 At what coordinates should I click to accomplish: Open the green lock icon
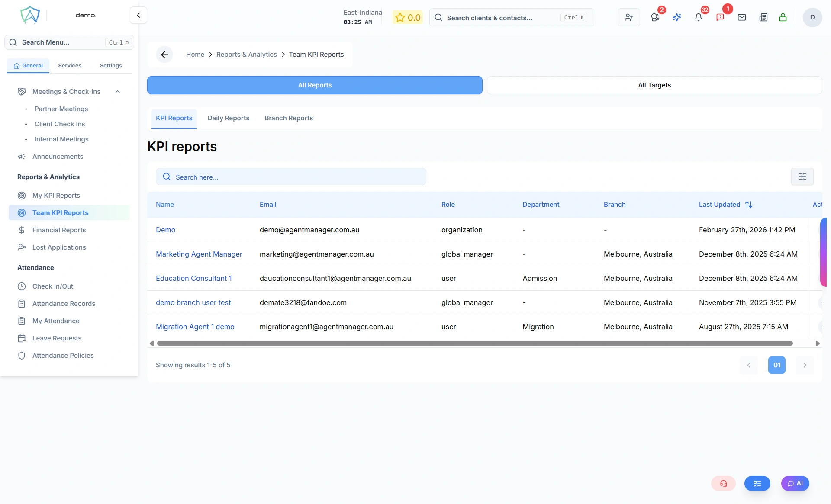click(783, 17)
